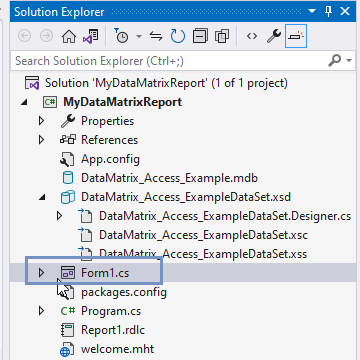
Task: Open the Pending Changes Filter clock icon
Action: (x=121, y=36)
